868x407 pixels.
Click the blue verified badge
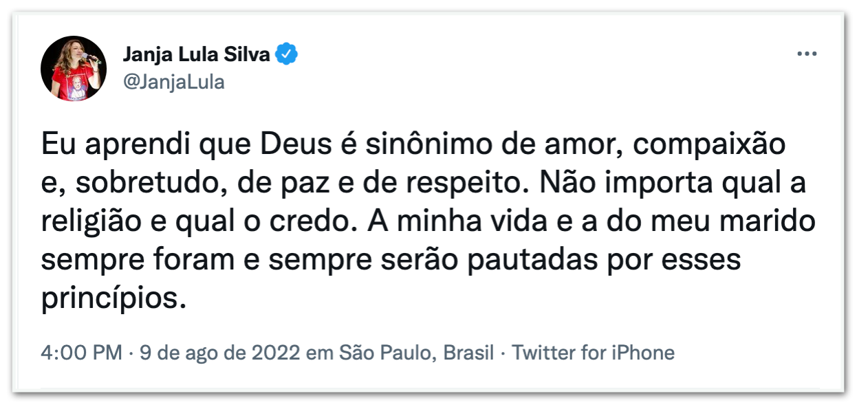pyautogui.click(x=286, y=55)
